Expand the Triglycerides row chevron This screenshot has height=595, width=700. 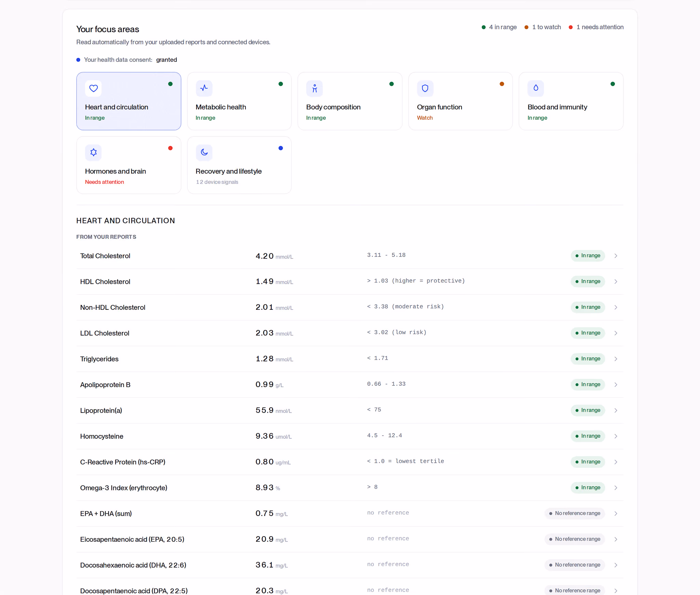tap(616, 359)
